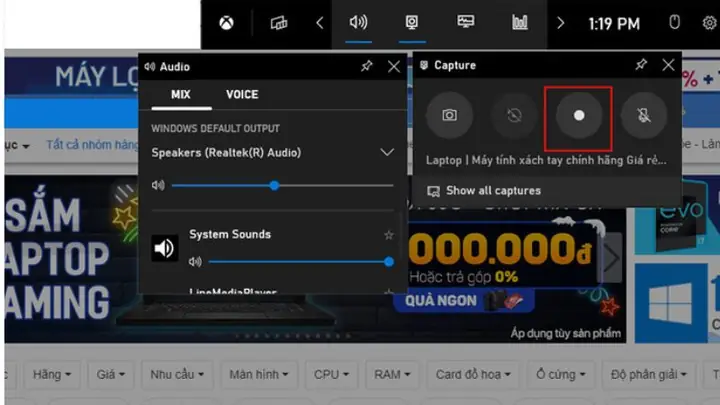Advance banner carousel with next arrow
The height and width of the screenshot is (405, 720).
click(611, 258)
